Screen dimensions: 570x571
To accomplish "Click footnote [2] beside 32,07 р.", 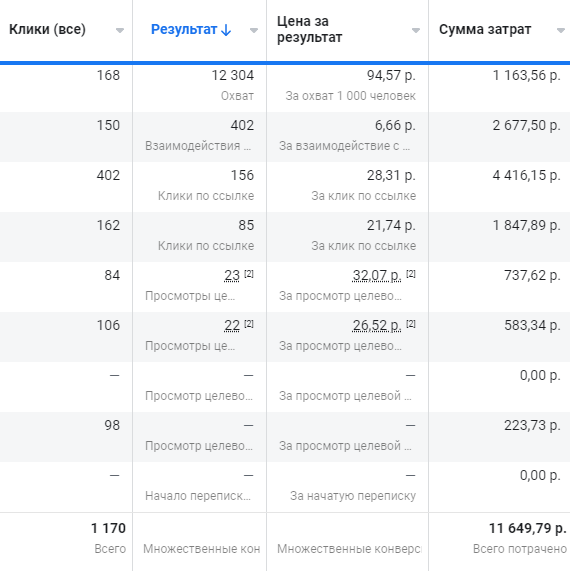I will (x=411, y=273).
